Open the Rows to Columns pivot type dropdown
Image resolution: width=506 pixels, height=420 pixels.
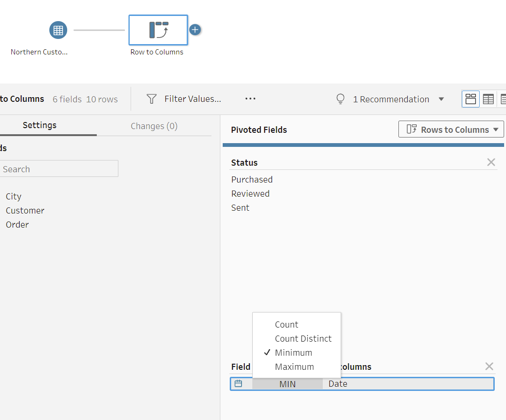pos(450,129)
